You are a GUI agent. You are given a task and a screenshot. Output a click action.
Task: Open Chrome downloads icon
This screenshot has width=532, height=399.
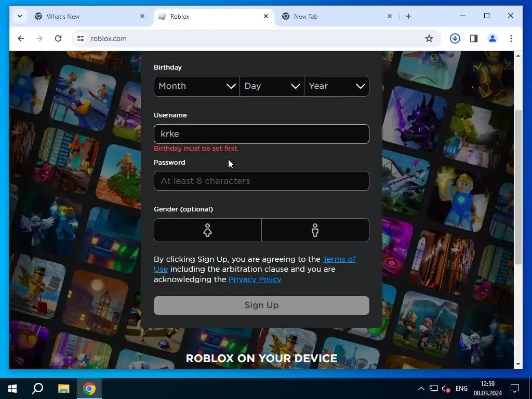(x=455, y=38)
